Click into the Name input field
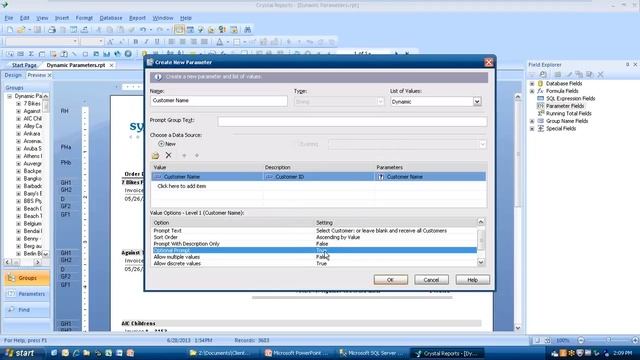 click(x=219, y=101)
